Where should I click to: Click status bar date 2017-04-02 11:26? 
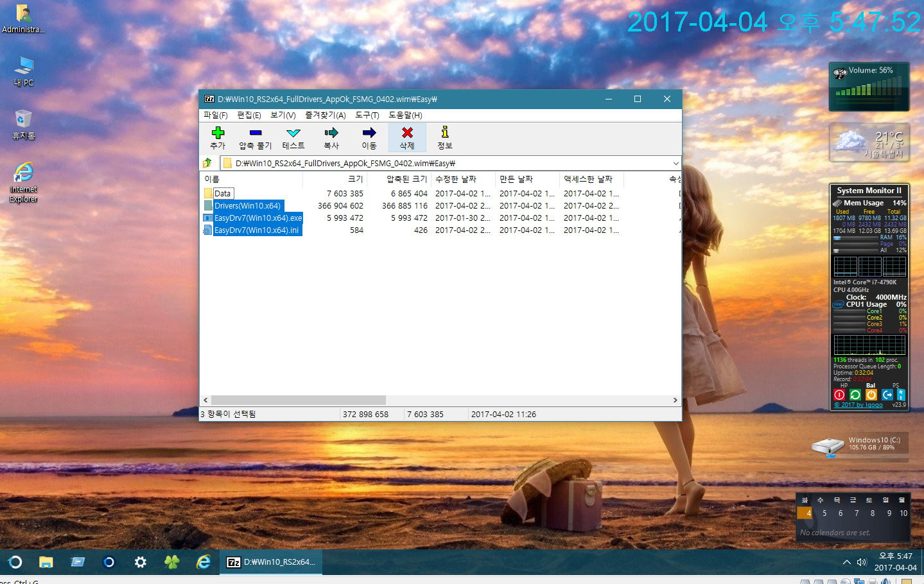(x=503, y=414)
